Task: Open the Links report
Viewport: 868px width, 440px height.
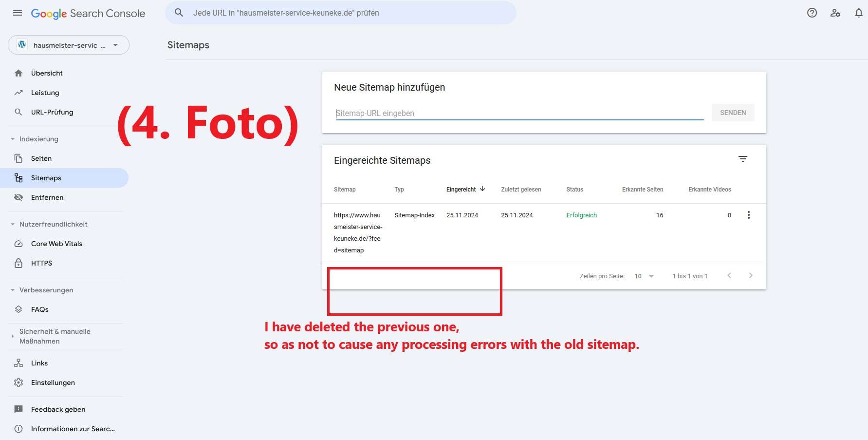Action: [x=64, y=363]
